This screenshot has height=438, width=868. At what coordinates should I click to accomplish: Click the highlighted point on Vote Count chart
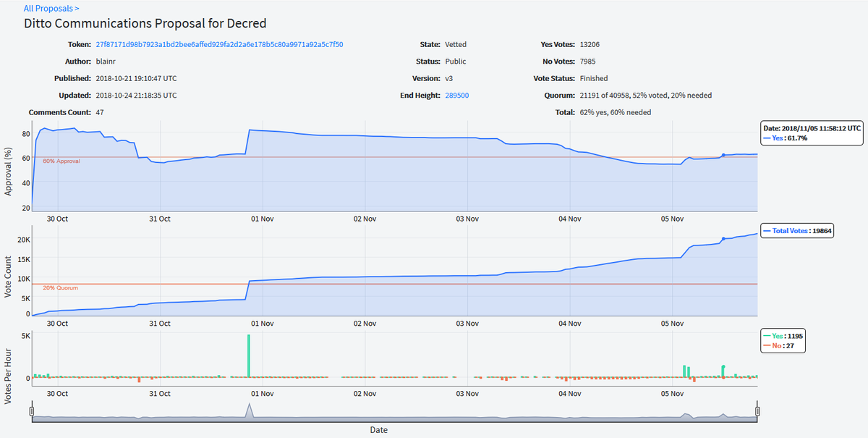[x=723, y=239]
